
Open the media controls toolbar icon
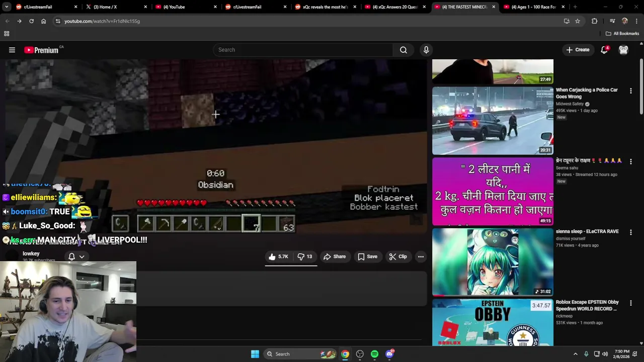[612, 21]
